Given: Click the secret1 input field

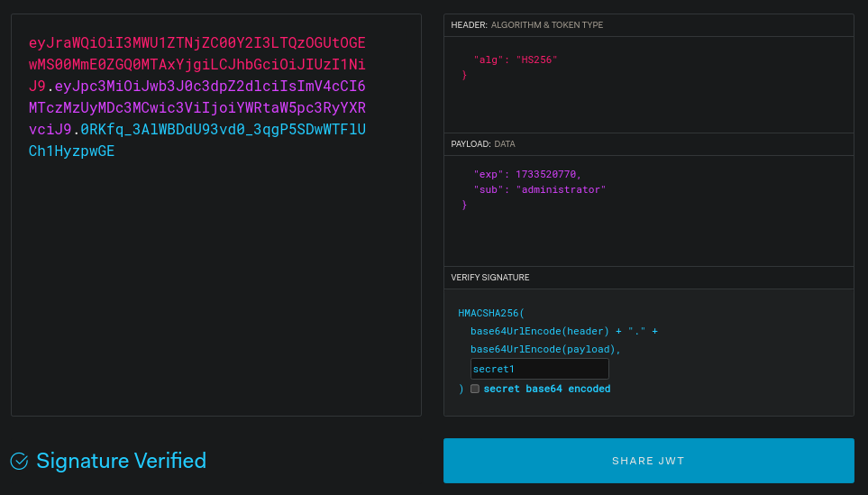Looking at the screenshot, I should click(x=539, y=369).
